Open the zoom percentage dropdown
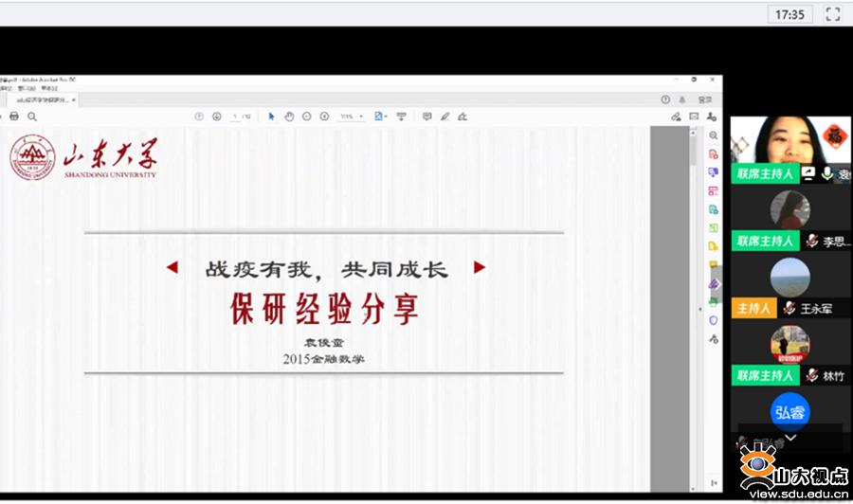Screen dimensions: 853x504 350,117
